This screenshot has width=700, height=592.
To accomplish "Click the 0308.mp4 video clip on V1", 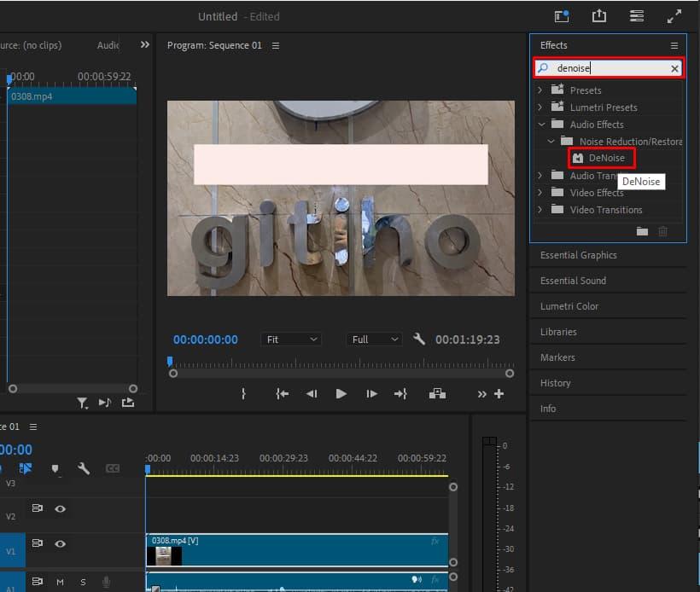I will coord(297,549).
